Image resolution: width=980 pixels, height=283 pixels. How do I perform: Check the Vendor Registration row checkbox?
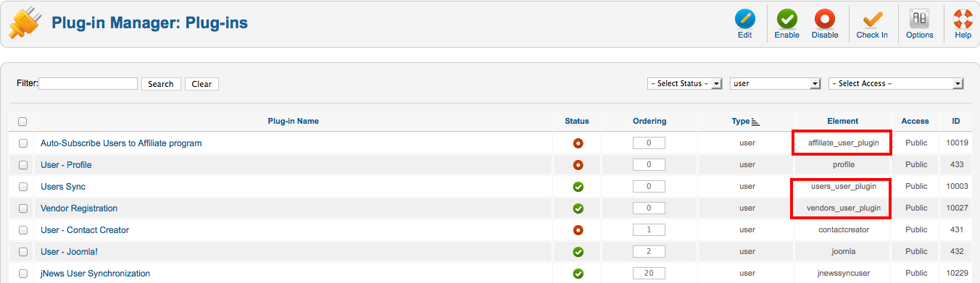point(23,208)
